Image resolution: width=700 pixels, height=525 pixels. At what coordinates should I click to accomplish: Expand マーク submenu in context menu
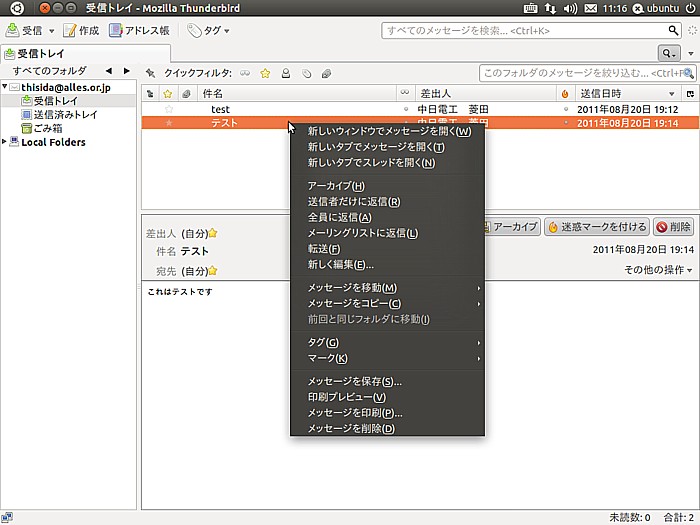tap(388, 358)
